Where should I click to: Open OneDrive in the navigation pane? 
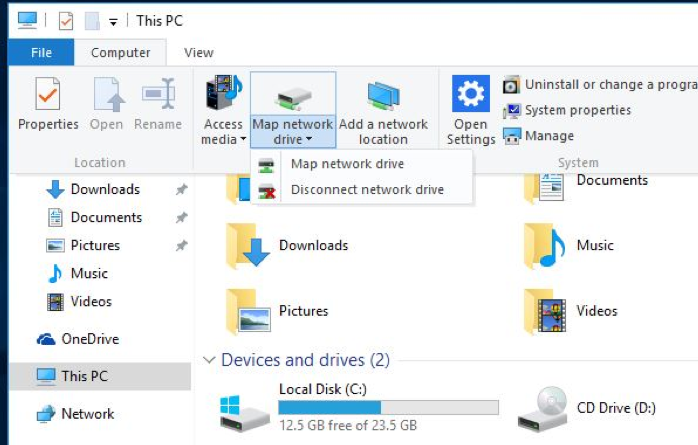(x=90, y=339)
